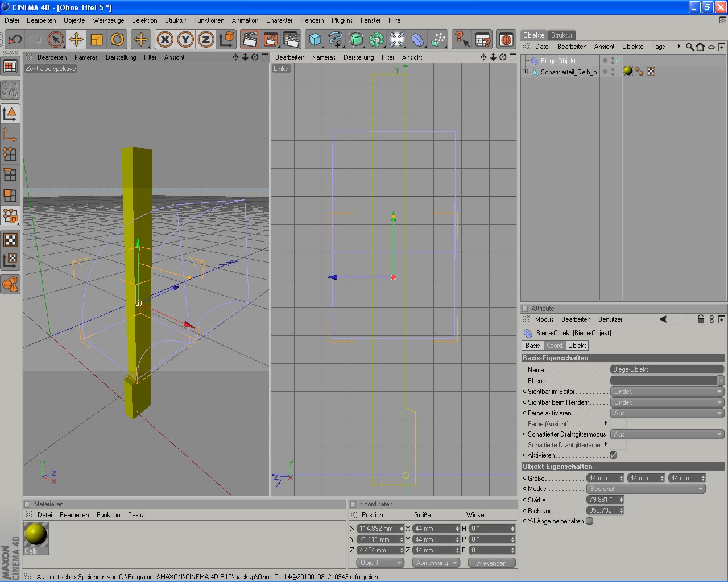Switch to the Struktur tab
Image resolution: width=728 pixels, height=582 pixels.
tap(561, 35)
